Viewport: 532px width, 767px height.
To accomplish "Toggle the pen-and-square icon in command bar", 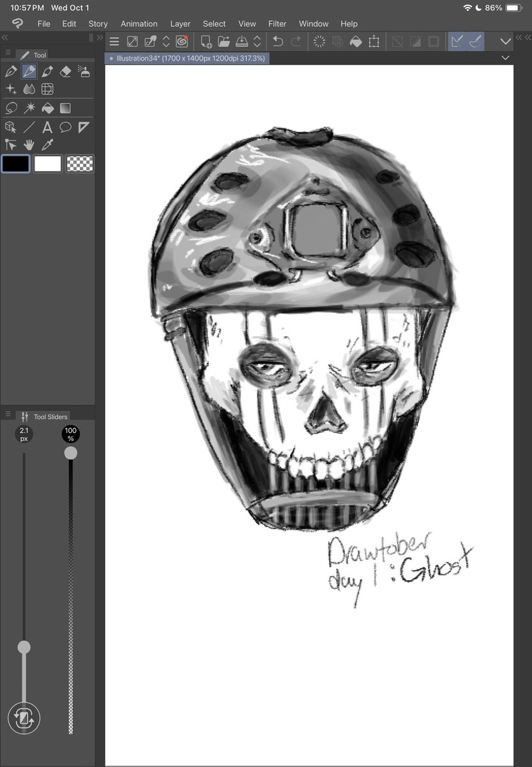I will (x=150, y=42).
